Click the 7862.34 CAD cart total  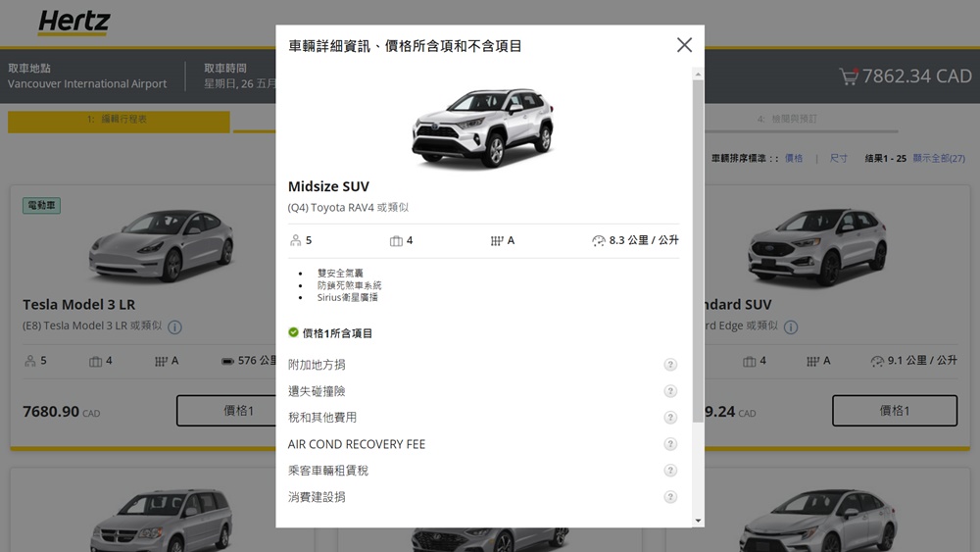[x=917, y=76]
